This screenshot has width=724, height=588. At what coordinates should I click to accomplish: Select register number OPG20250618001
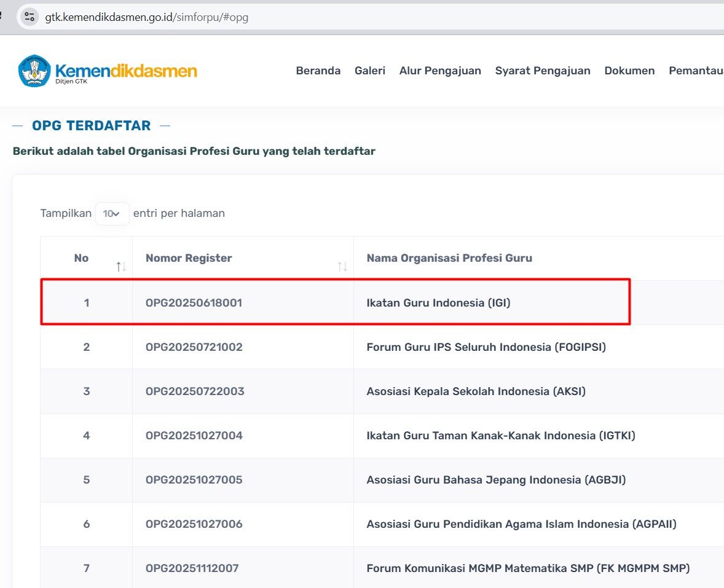click(x=194, y=303)
